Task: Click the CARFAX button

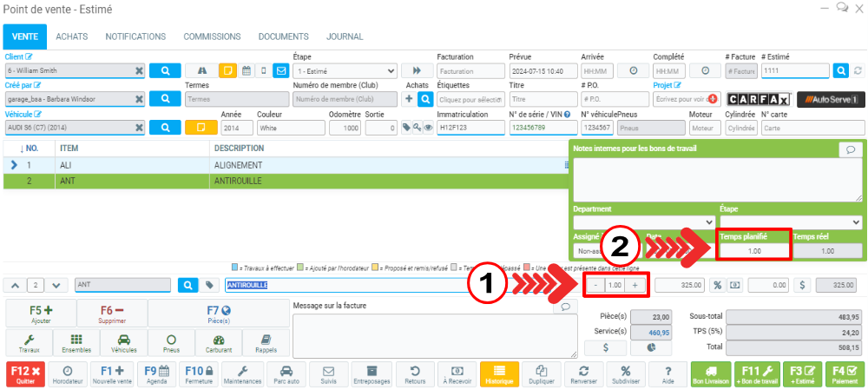Action: click(759, 100)
